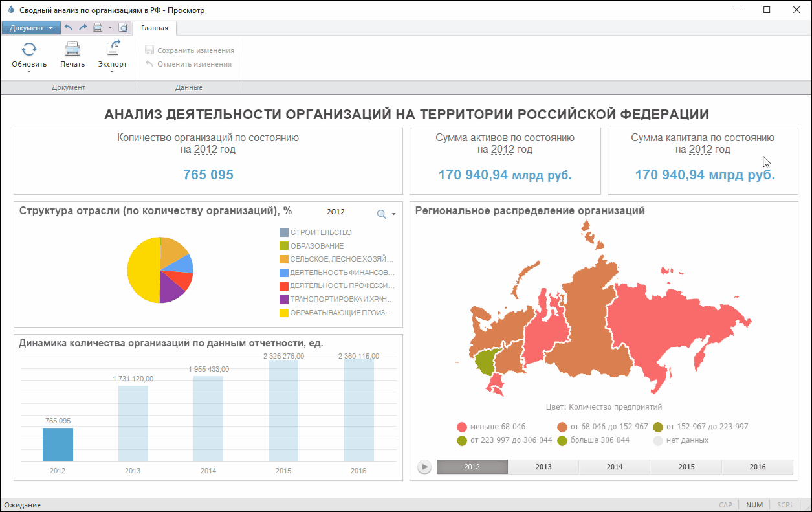The image size is (812, 512).
Task: Select the ДЕЯТЕЛЬНОСТЬ ПРОФЕССИ... legend entry
Action: pyautogui.click(x=337, y=285)
